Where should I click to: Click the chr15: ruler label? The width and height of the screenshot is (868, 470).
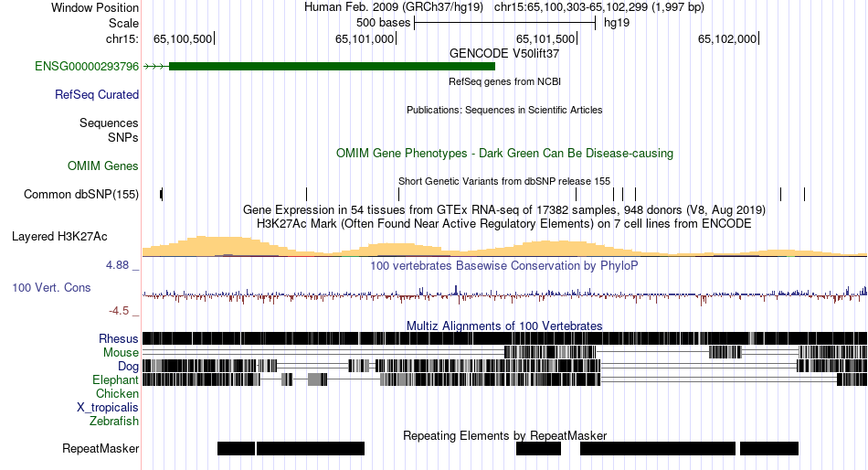[x=122, y=38]
